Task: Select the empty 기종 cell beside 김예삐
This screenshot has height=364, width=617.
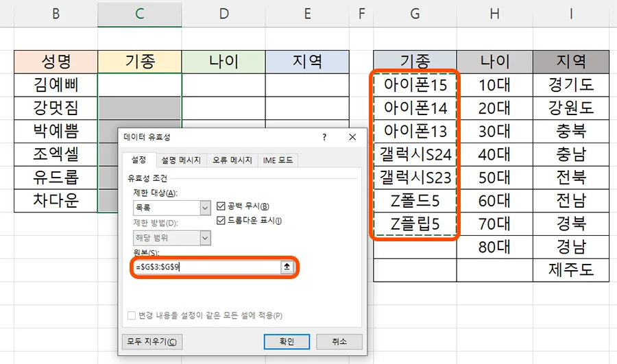Action: coord(140,85)
